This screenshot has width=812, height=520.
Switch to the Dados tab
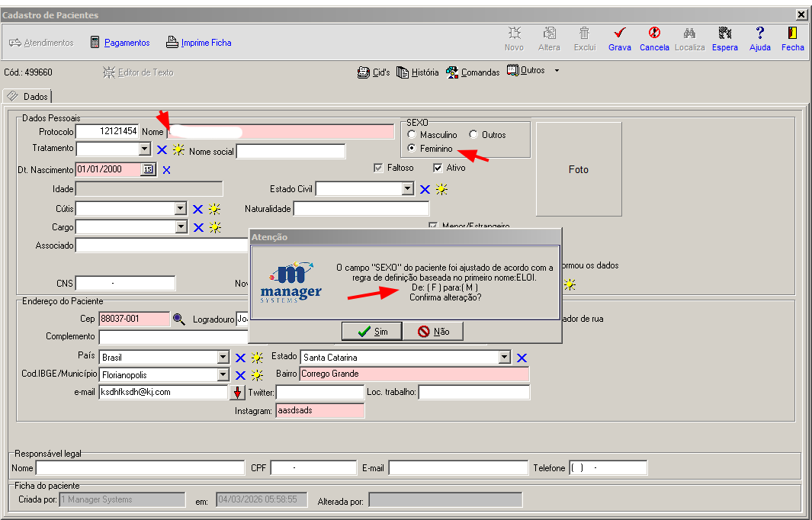(28, 97)
